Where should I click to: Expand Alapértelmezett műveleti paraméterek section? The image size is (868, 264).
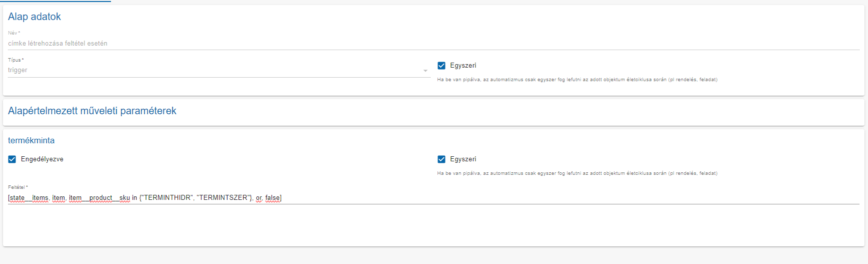point(92,111)
